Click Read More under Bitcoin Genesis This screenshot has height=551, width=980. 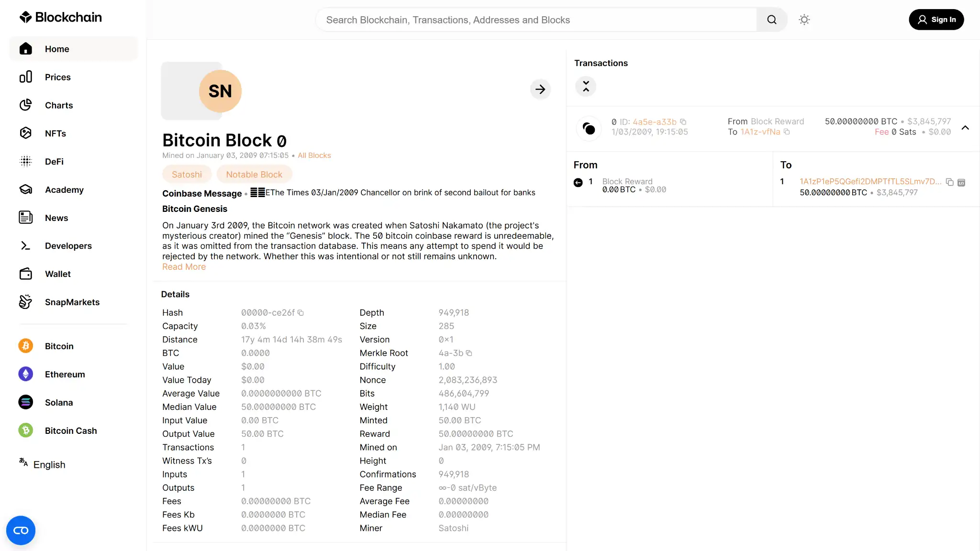point(184,267)
